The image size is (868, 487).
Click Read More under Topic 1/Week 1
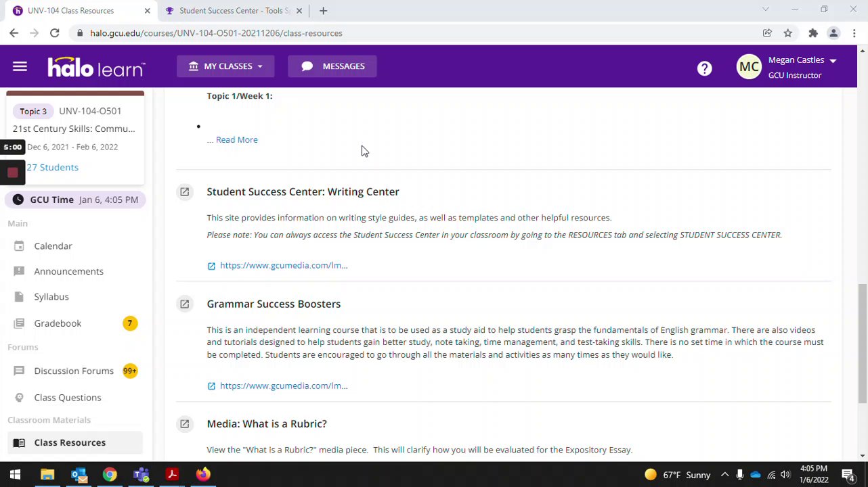[236, 140]
